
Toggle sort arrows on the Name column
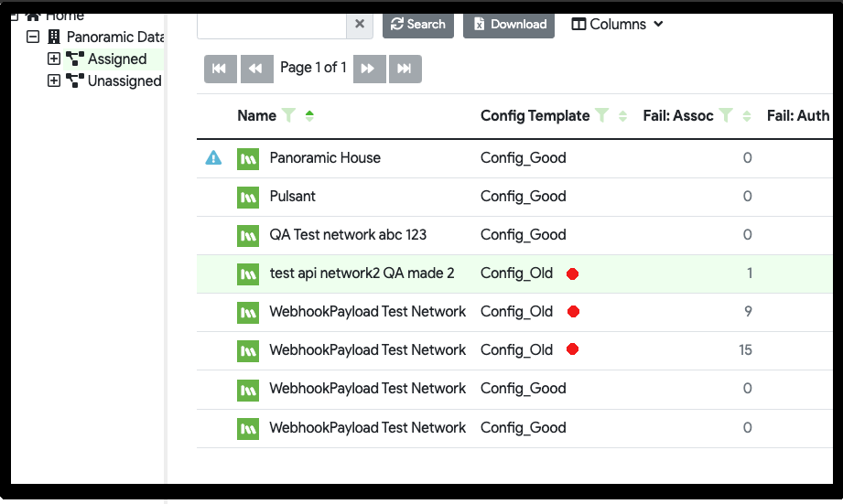pyautogui.click(x=309, y=115)
